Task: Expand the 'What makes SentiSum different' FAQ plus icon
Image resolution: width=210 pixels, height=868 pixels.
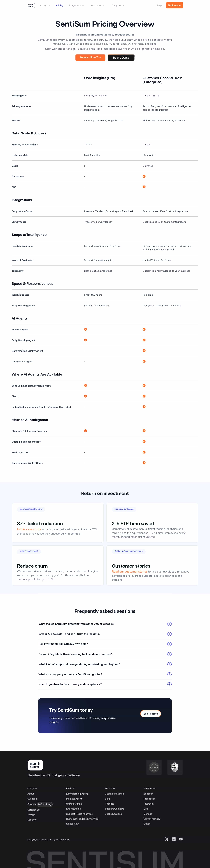Action: pos(169,624)
